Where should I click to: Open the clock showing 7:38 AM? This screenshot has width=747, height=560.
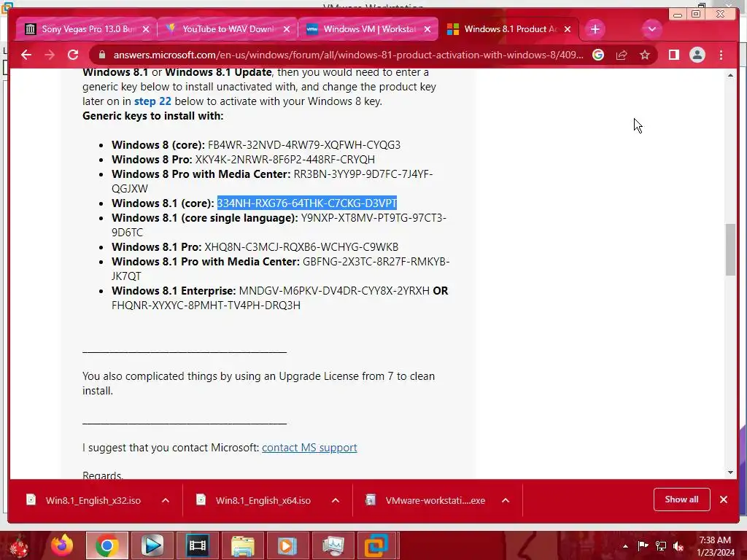point(716,546)
